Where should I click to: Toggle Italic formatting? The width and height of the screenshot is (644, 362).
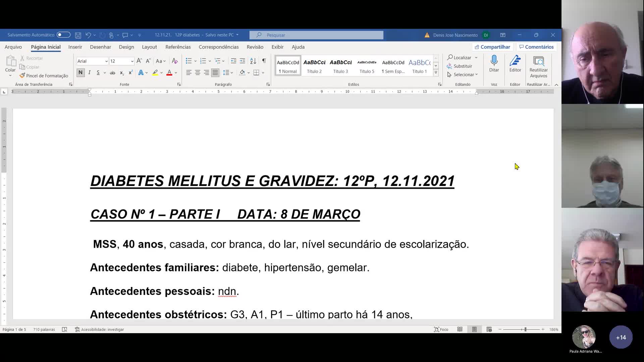pyautogui.click(x=90, y=72)
